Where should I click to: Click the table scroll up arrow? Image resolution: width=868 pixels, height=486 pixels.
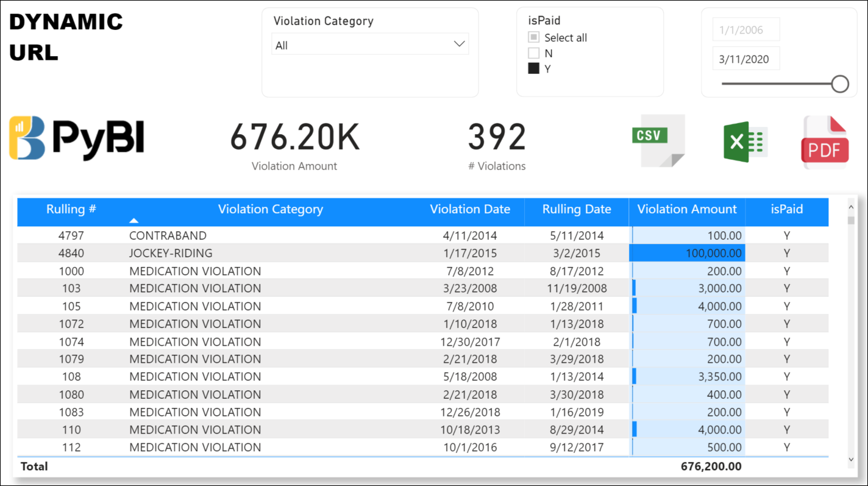click(851, 206)
